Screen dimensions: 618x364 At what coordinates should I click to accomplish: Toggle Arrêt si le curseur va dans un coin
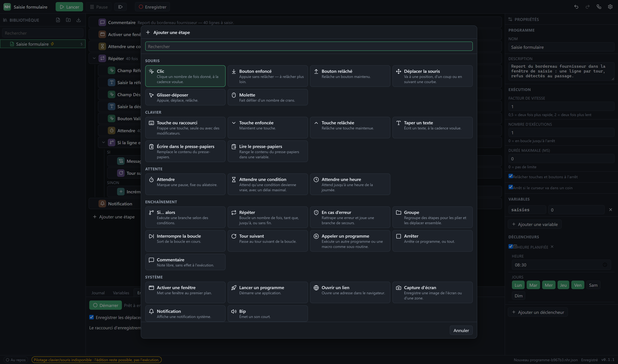pyautogui.click(x=511, y=187)
